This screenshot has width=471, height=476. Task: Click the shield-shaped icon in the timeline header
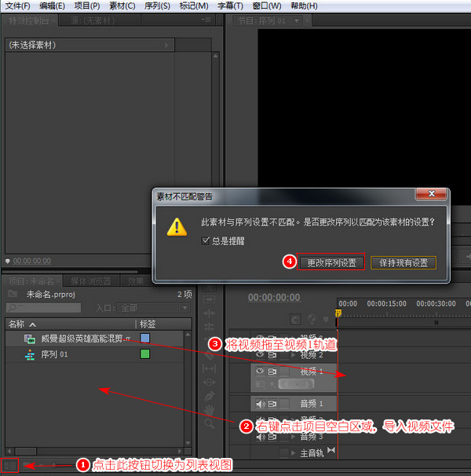pyautogui.click(x=326, y=319)
